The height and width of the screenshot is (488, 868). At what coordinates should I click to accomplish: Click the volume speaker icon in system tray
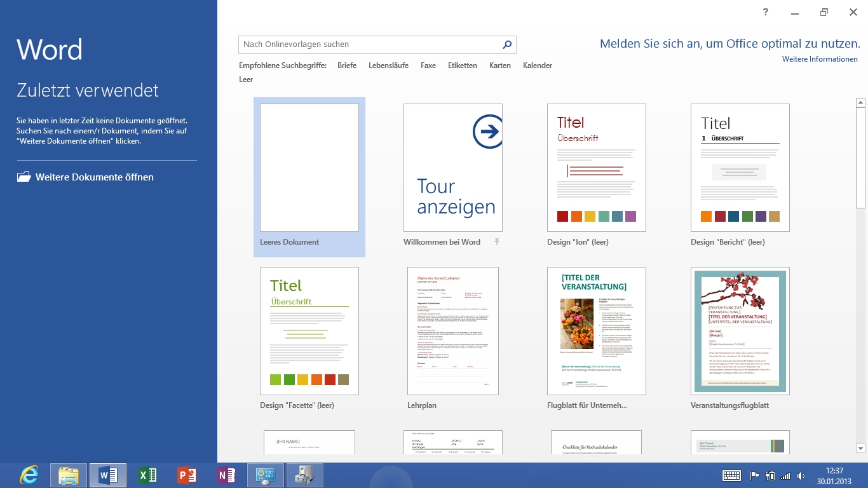tap(801, 475)
